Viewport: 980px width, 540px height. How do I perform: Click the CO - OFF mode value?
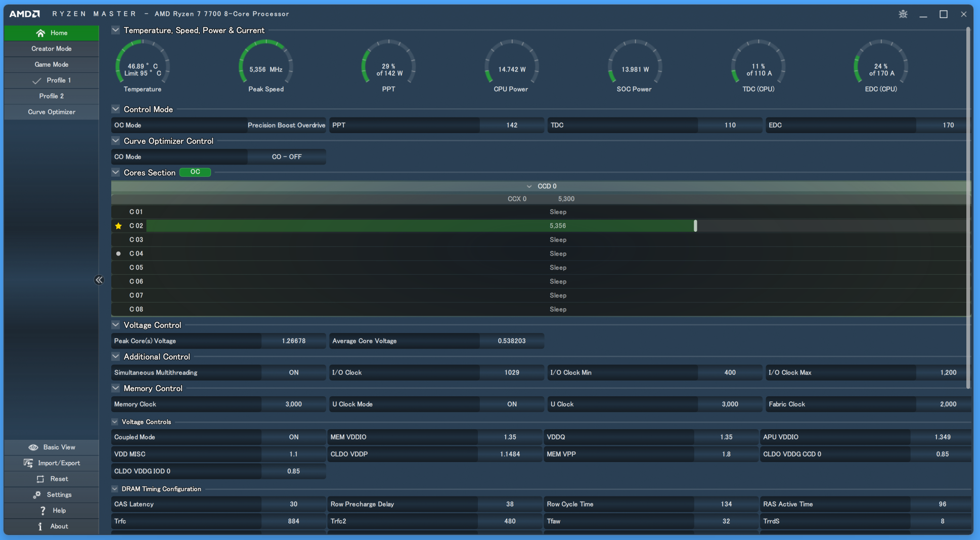(x=287, y=157)
